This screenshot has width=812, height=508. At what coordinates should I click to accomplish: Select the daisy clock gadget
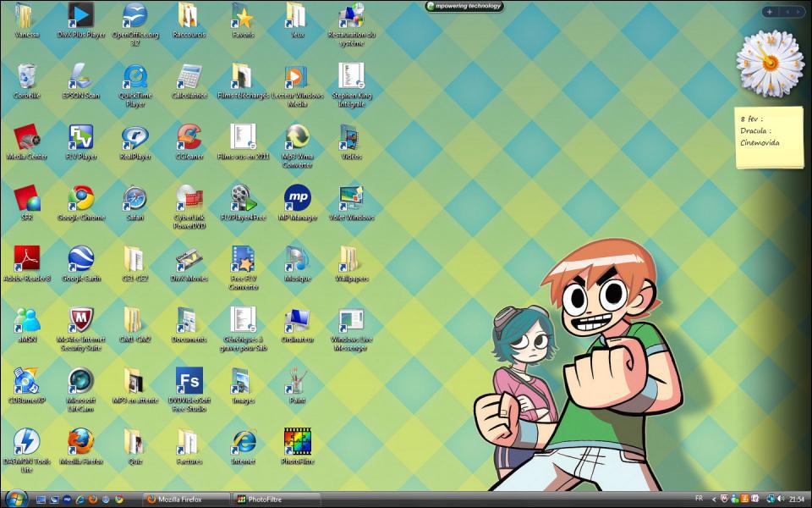click(770, 63)
